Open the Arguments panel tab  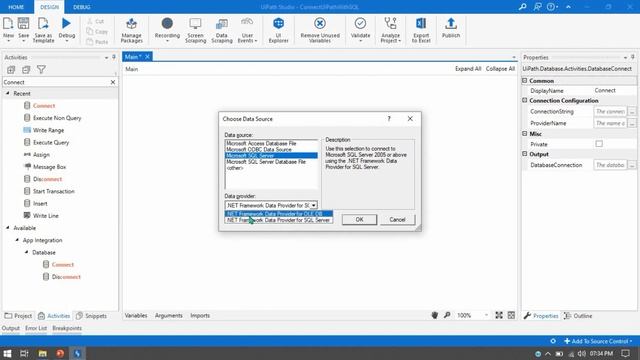169,316
